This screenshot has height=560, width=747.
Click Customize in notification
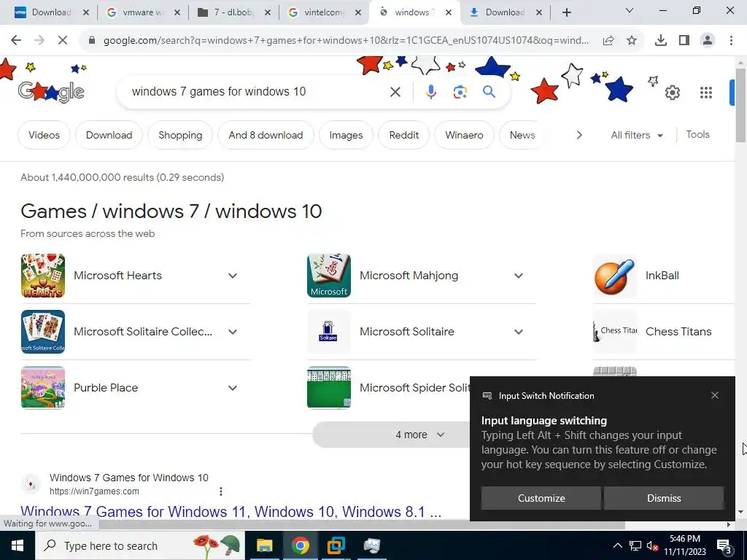point(541,498)
